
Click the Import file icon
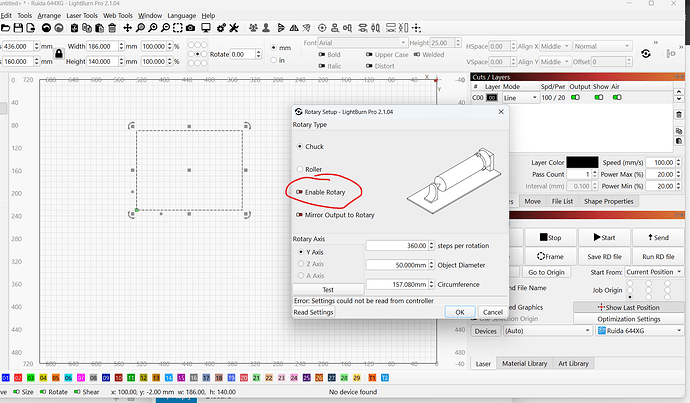[x=30, y=28]
